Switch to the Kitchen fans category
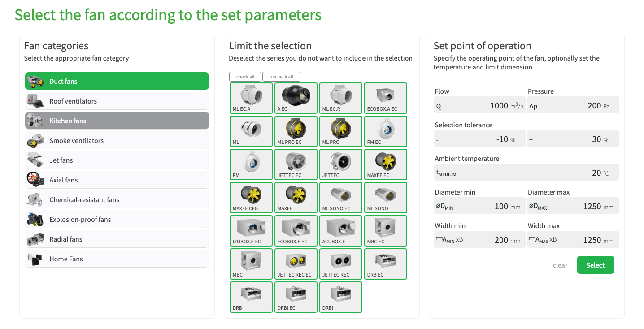Screen dimensions: 644x329 pyautogui.click(x=117, y=121)
